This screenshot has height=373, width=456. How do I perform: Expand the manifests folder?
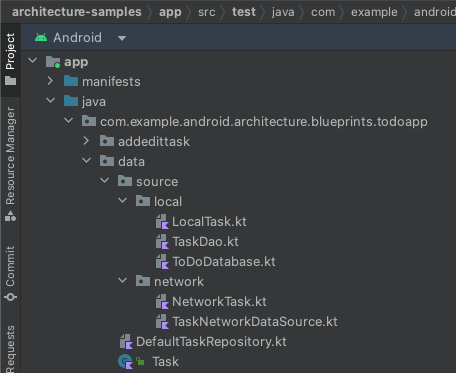point(50,81)
